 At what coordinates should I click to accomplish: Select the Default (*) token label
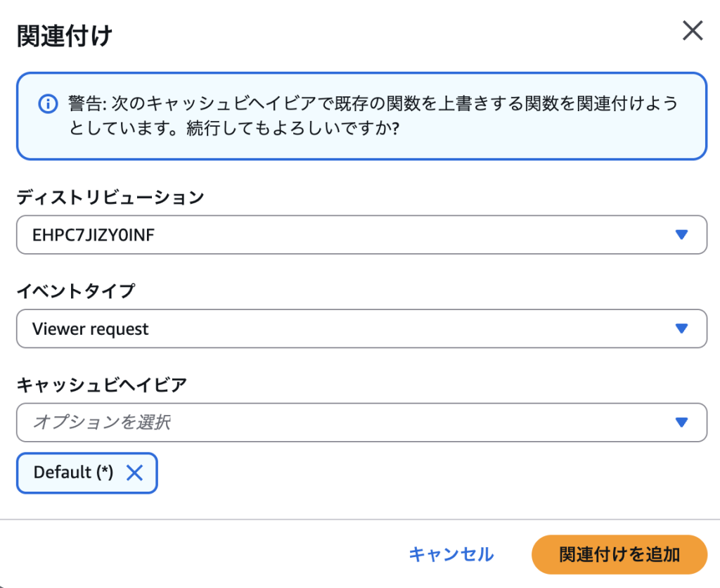click(73, 472)
